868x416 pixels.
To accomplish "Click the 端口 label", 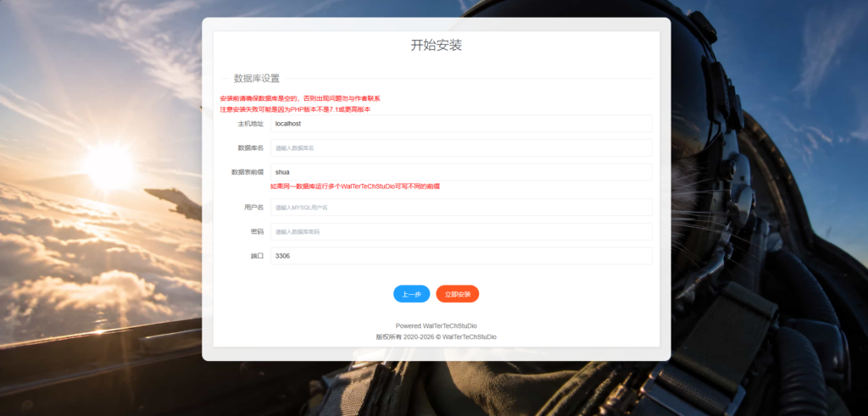I will click(x=258, y=256).
